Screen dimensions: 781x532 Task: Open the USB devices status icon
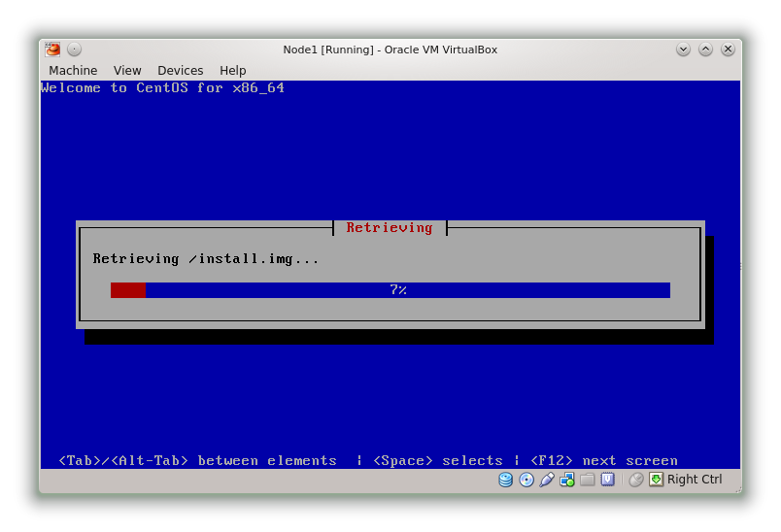(x=546, y=480)
